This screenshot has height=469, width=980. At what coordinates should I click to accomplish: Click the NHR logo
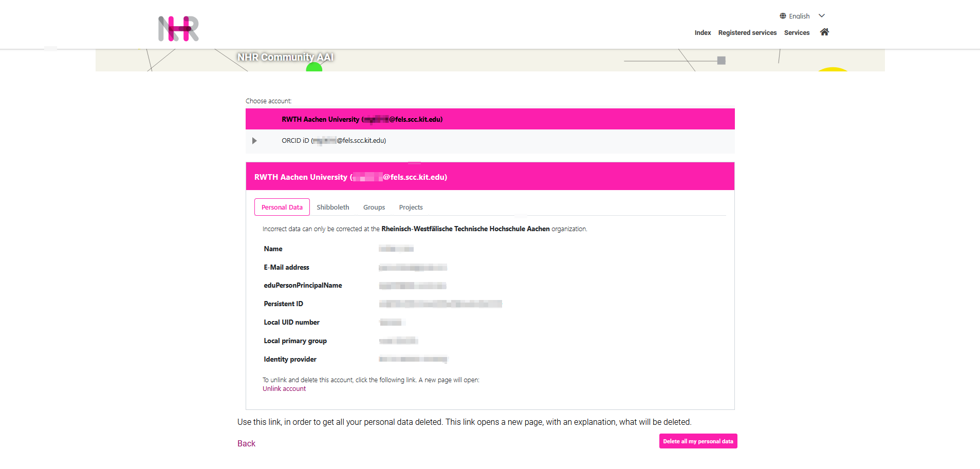pos(178,28)
